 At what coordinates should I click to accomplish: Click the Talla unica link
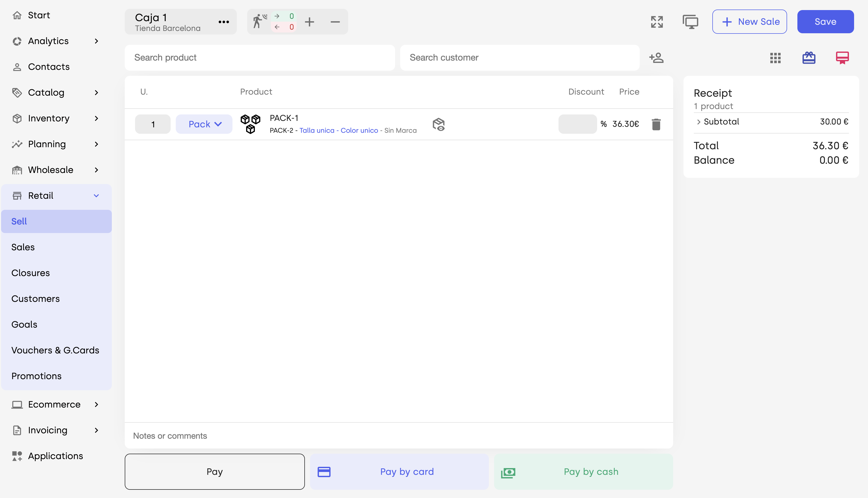pyautogui.click(x=317, y=130)
